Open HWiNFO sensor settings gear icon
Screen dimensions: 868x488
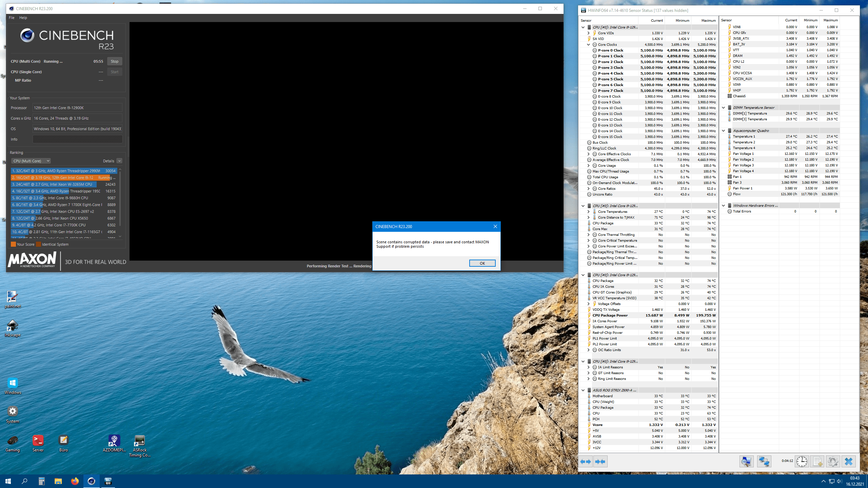pos(833,462)
